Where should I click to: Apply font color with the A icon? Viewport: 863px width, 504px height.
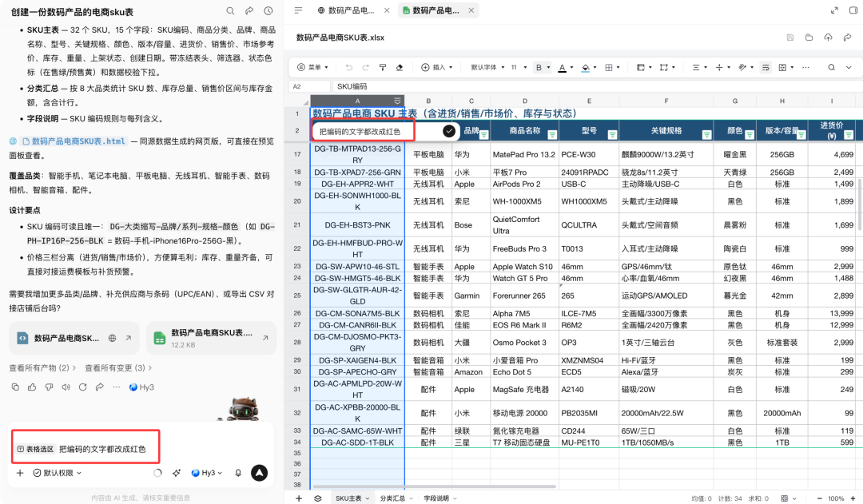click(x=562, y=68)
